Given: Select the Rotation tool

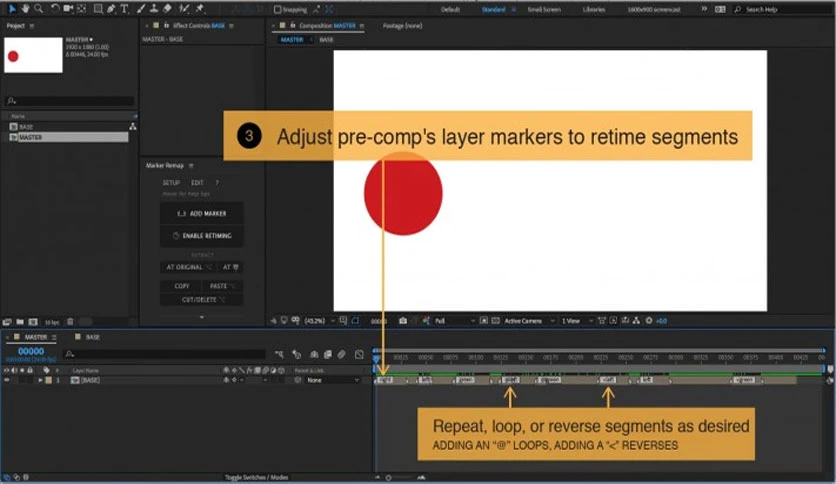Looking at the screenshot, I should pyautogui.click(x=55, y=9).
